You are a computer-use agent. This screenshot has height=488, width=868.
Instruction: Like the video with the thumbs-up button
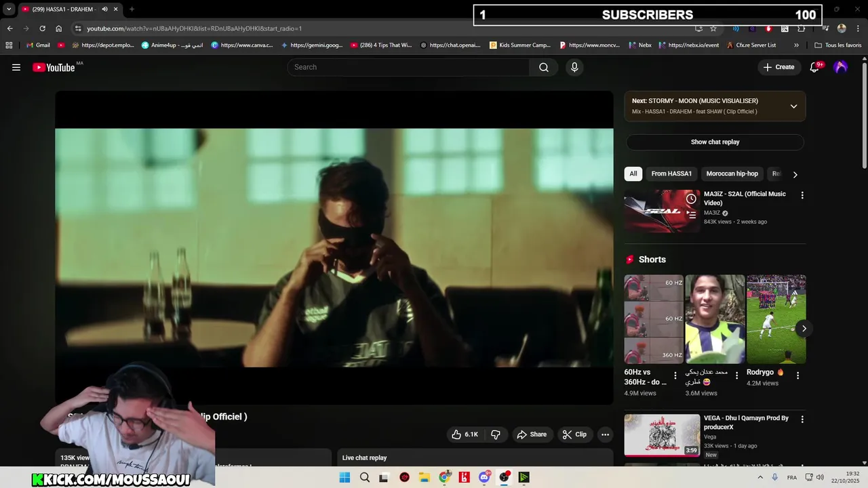[x=465, y=434]
